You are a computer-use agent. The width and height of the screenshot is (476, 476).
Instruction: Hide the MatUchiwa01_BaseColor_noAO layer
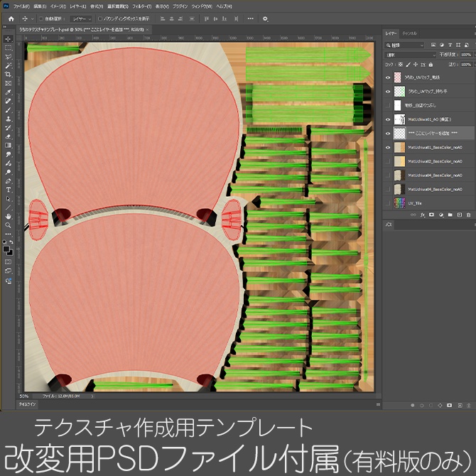[x=388, y=147]
